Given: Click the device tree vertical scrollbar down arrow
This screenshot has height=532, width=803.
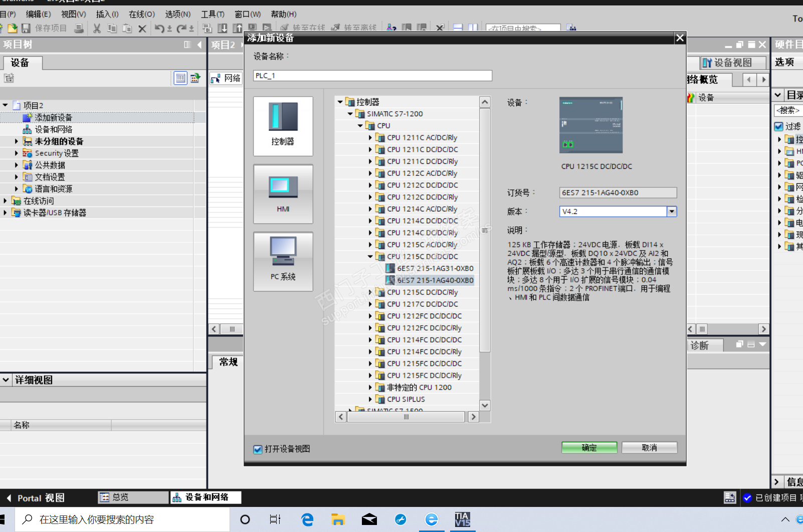Looking at the screenshot, I should [485, 405].
